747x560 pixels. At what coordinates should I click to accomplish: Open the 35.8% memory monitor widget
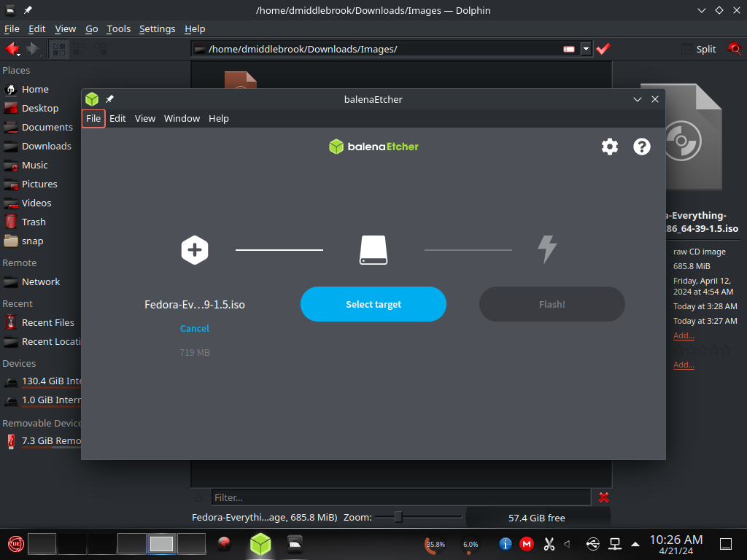(435, 544)
